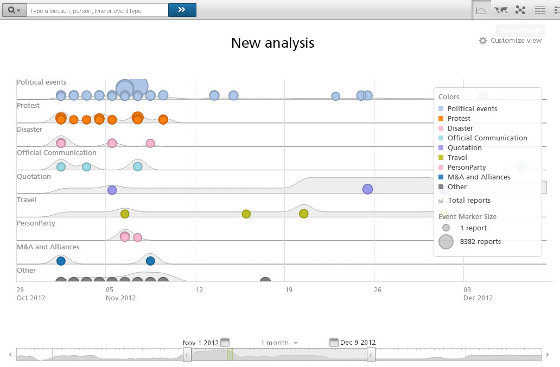Image resolution: width=560 pixels, height=367 pixels.
Task: Toggle PersonParty legend entry
Action: [462, 167]
